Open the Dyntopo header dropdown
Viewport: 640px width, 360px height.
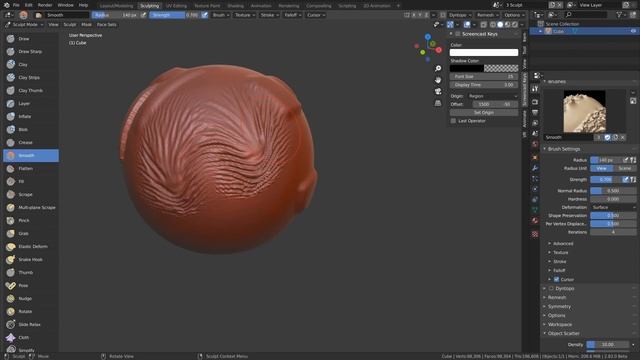click(460, 15)
